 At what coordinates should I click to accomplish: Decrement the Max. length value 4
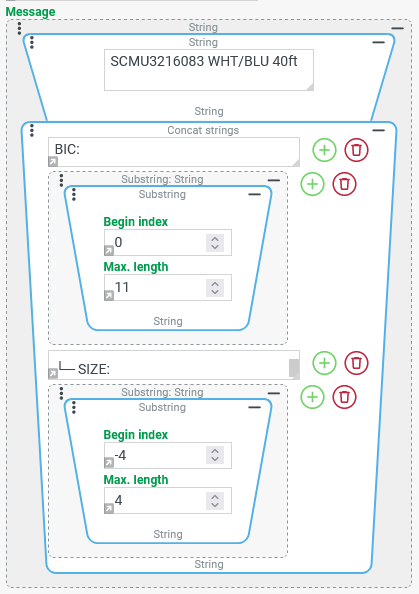click(x=215, y=505)
